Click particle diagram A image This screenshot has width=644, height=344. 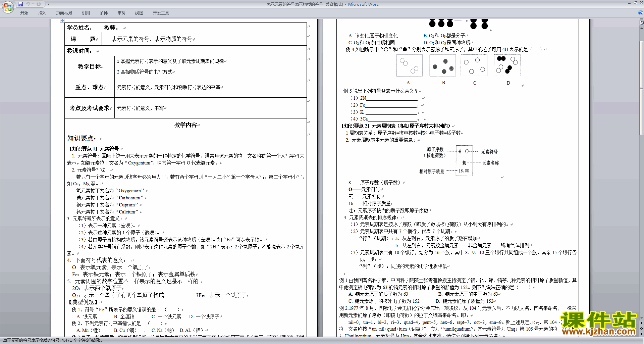tap(409, 65)
